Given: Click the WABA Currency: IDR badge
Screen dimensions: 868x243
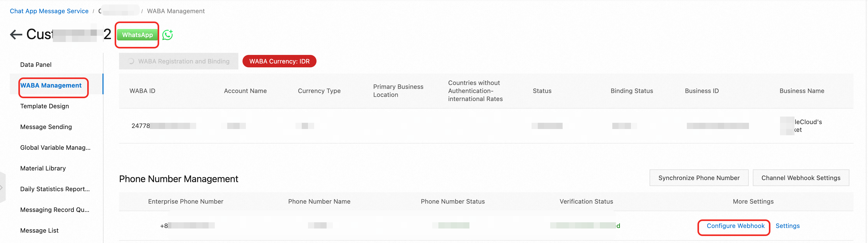Looking at the screenshot, I should tap(279, 61).
